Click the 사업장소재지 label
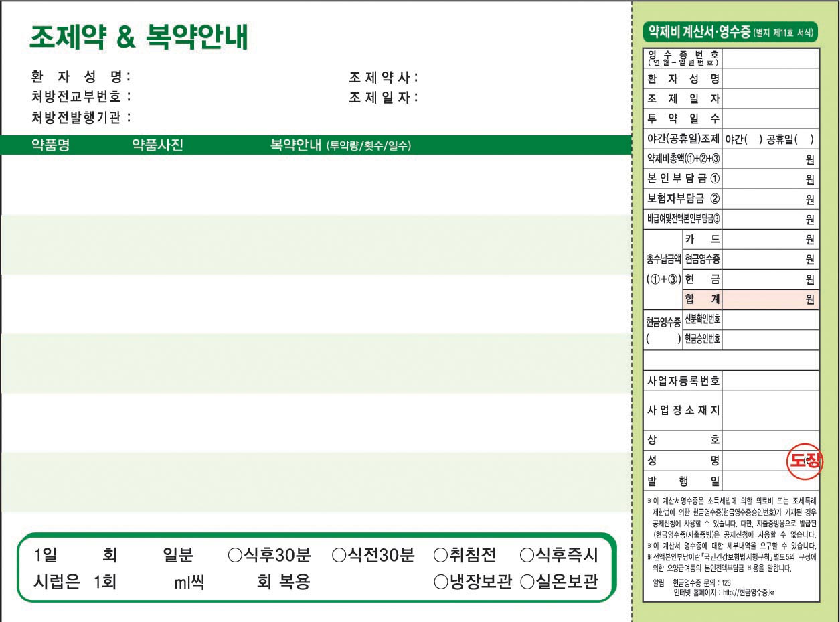Viewport: 840px width, 622px height. click(x=683, y=410)
